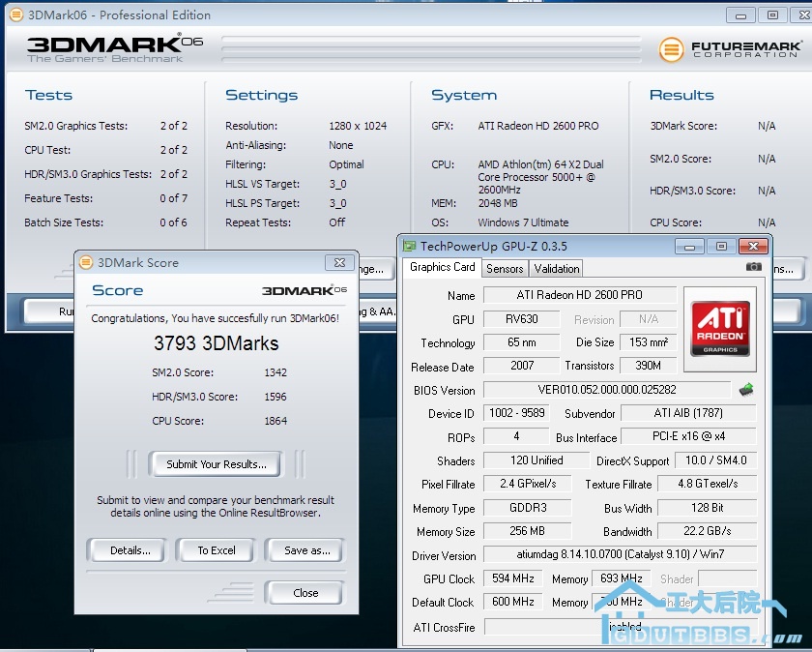The image size is (812, 652).
Task: Click the Memory Type field GDDR3
Action: pos(527,508)
